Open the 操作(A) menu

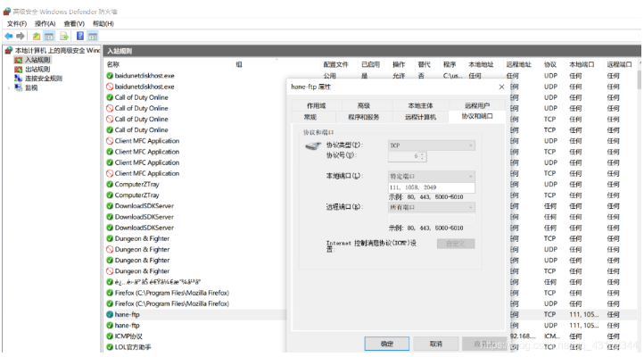tap(45, 23)
